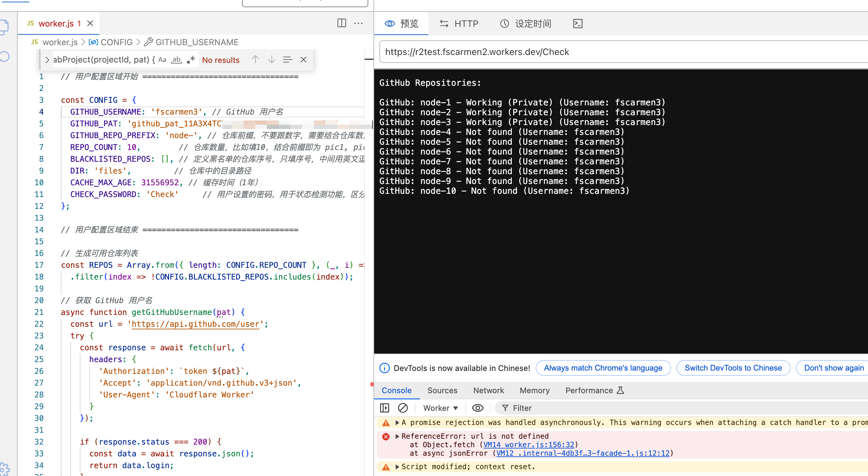Split the editor layout
The image size is (868, 476).
[x=341, y=23]
